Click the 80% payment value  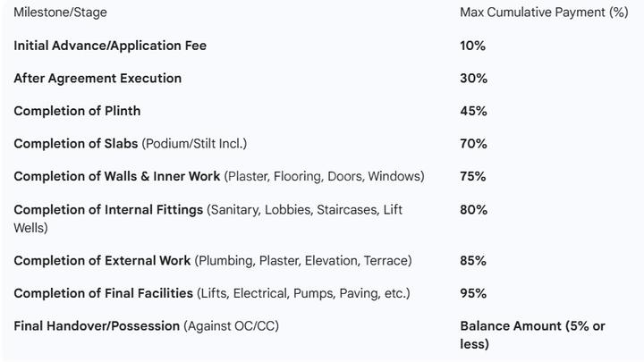(473, 210)
